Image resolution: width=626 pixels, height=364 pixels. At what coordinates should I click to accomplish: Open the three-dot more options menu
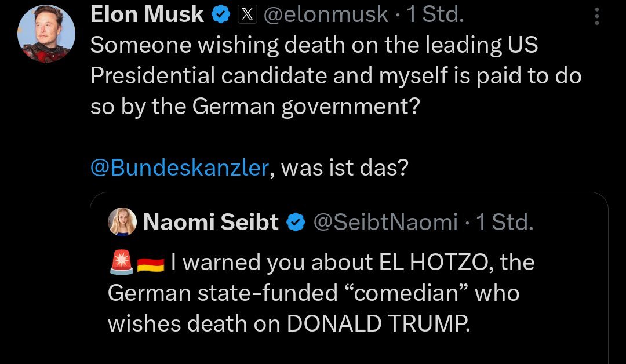point(598,16)
